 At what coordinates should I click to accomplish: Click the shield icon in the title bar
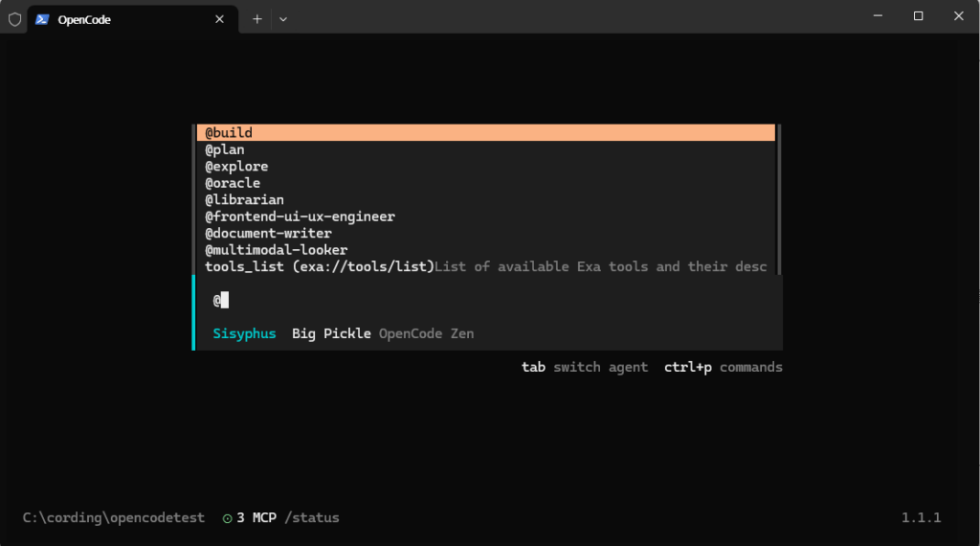pyautogui.click(x=14, y=19)
